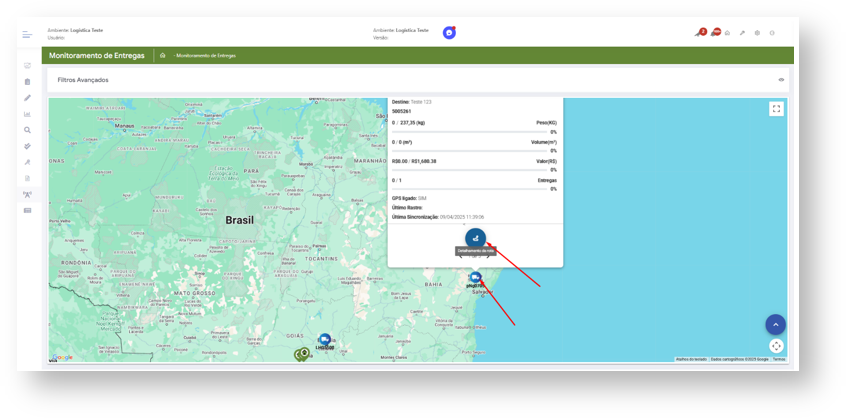The height and width of the screenshot is (419, 847).
Task: Open the blue chat assistant icon
Action: (x=449, y=33)
